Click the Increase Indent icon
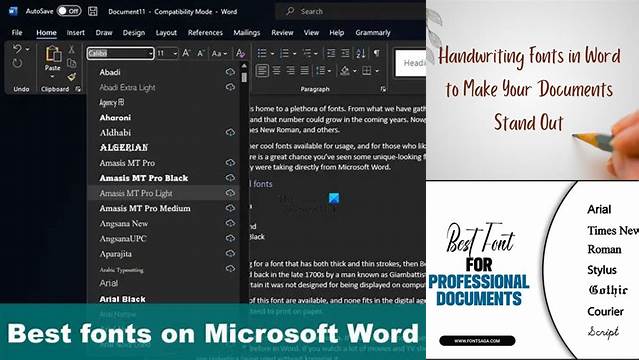The height and width of the screenshot is (360, 639). coord(345,53)
